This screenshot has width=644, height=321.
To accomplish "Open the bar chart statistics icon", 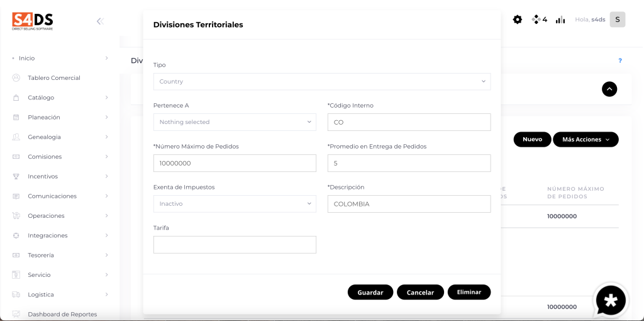I will (x=560, y=20).
